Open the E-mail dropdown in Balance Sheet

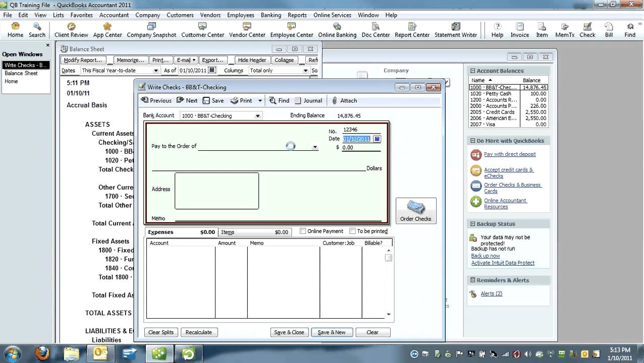click(186, 60)
